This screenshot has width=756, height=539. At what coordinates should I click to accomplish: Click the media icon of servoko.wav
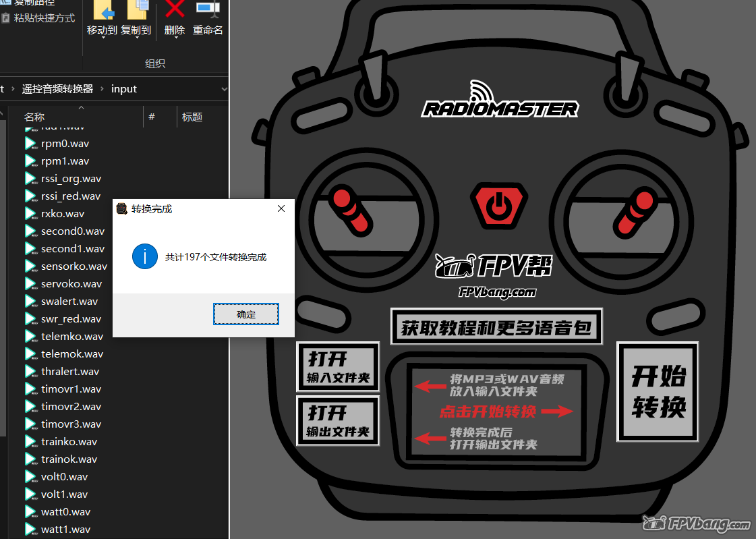click(x=31, y=283)
